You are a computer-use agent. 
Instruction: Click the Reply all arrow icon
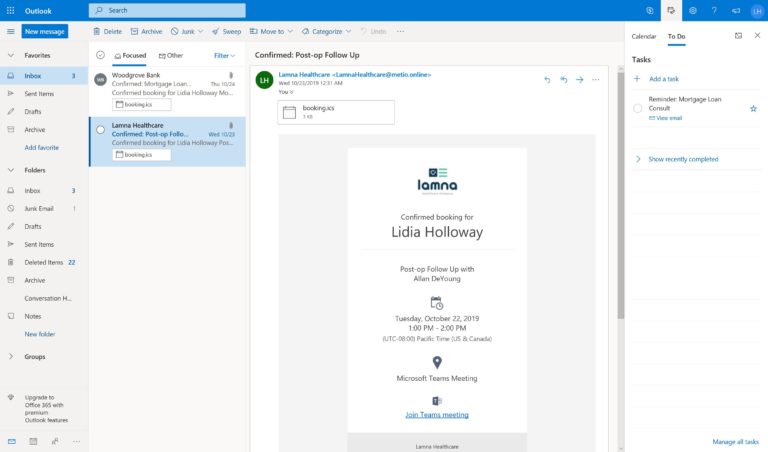point(564,79)
